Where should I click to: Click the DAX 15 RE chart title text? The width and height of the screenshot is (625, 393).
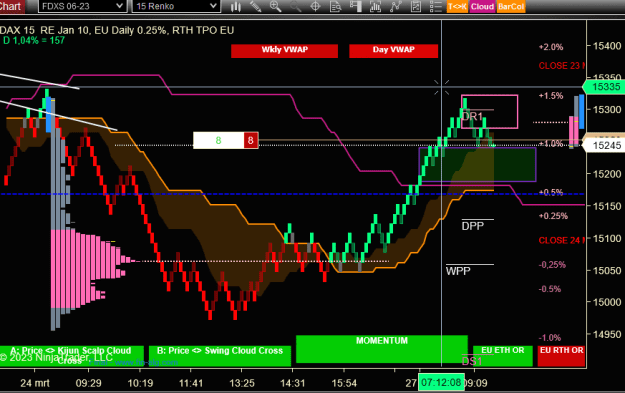coord(117,30)
